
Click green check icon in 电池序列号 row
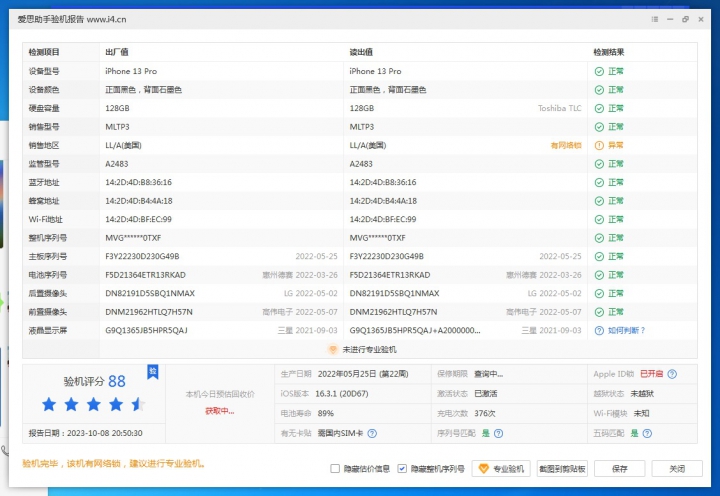[x=599, y=275]
